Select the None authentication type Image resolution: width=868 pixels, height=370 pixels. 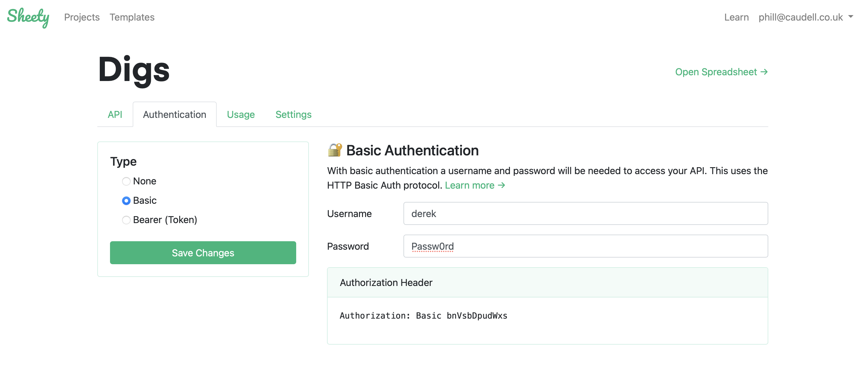(126, 181)
